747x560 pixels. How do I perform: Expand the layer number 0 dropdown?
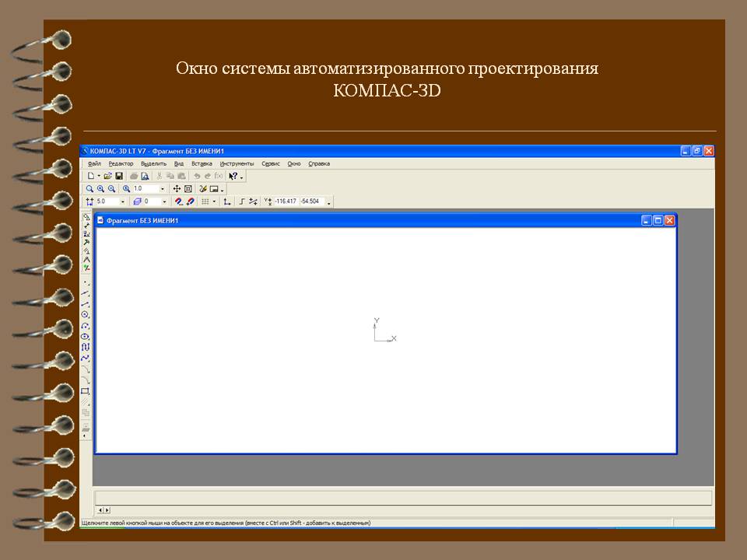165,201
